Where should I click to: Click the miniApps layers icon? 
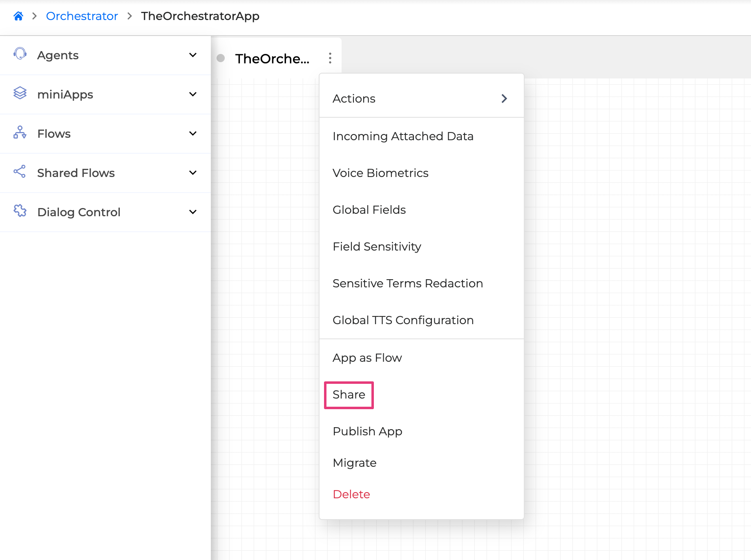(20, 93)
